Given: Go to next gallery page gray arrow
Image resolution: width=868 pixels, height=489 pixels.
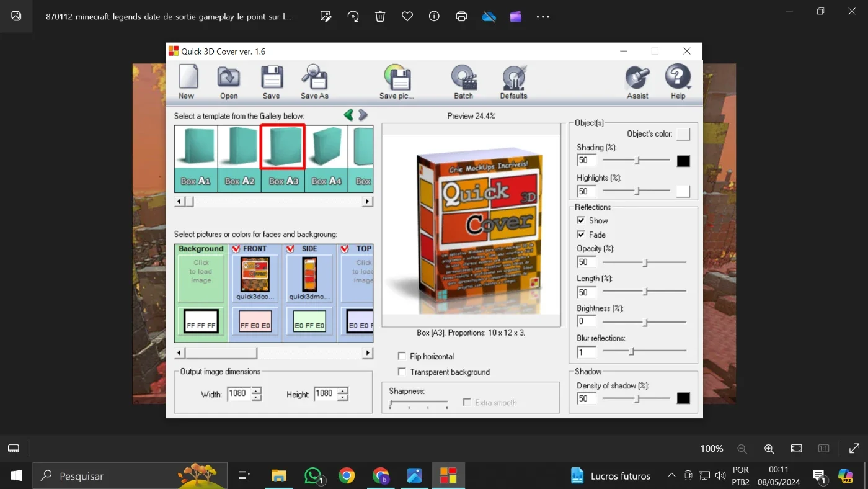Looking at the screenshot, I should click(x=363, y=115).
